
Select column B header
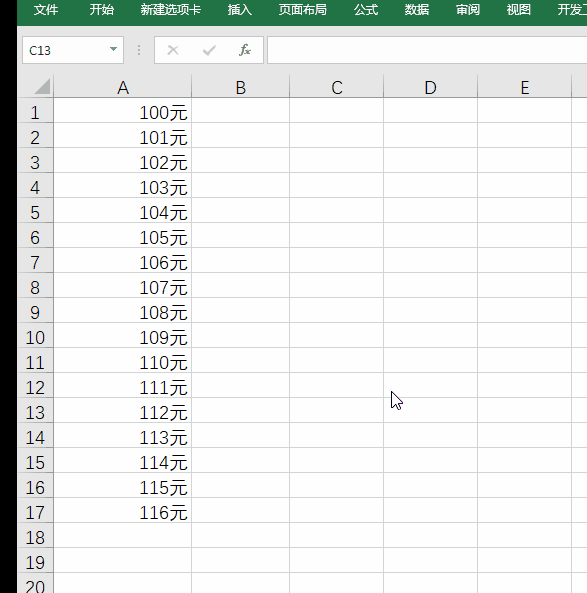(x=241, y=87)
